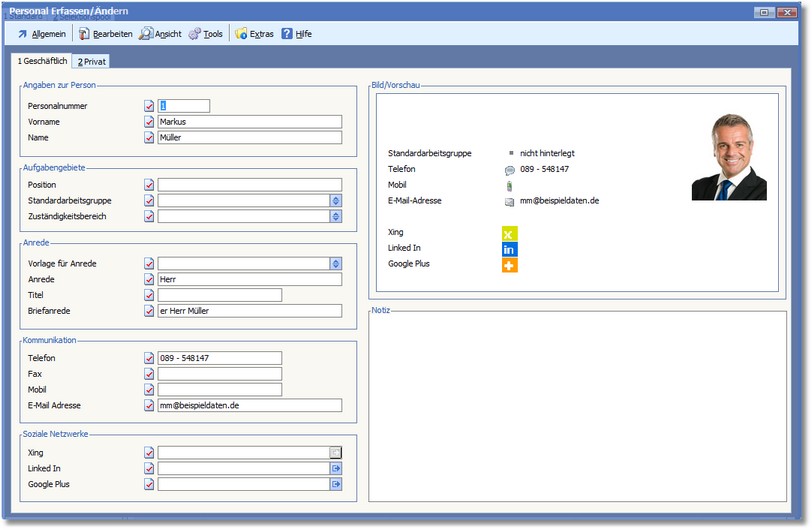Open the Linked In field's arrow button
This screenshot has height=530, width=812.
[336, 468]
